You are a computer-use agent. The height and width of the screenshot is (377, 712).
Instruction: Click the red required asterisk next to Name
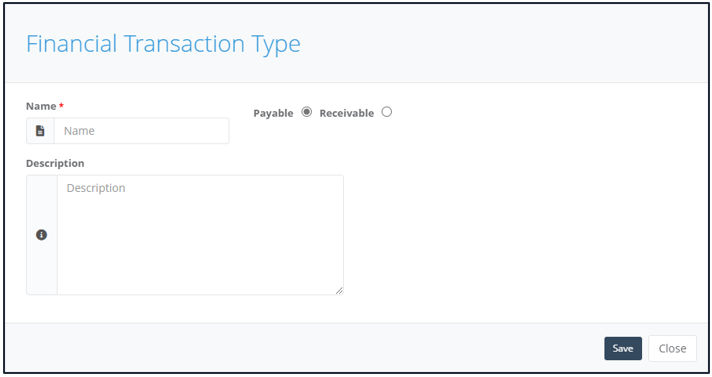(61, 105)
